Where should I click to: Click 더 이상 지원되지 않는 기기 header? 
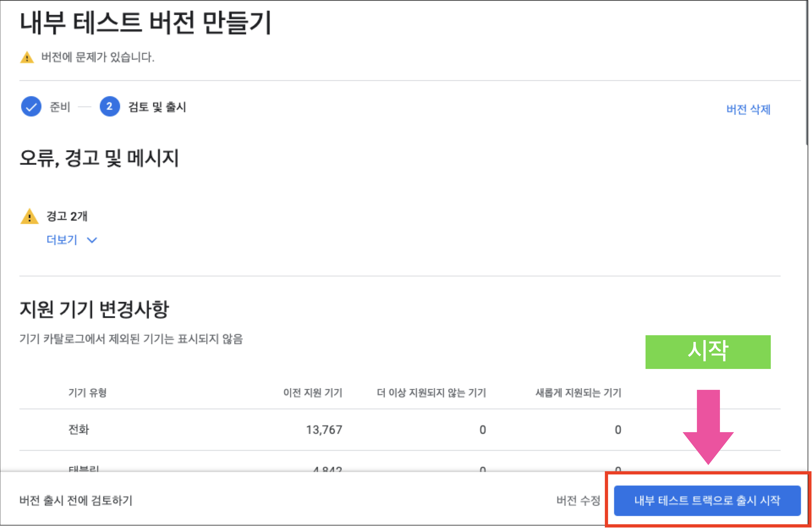(431, 393)
